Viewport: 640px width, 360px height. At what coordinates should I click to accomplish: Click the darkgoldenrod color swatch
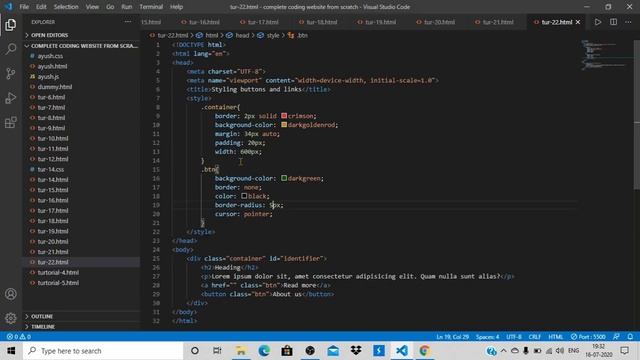click(284, 125)
